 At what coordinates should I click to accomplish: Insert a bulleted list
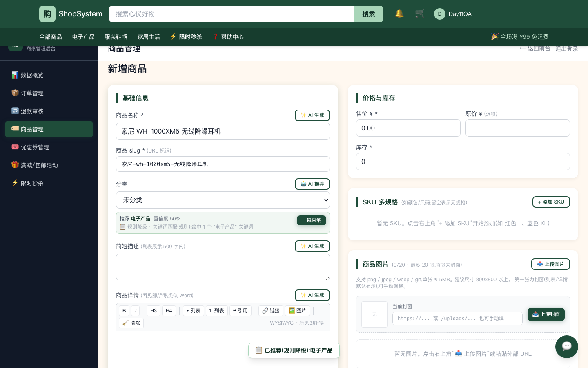click(194, 311)
